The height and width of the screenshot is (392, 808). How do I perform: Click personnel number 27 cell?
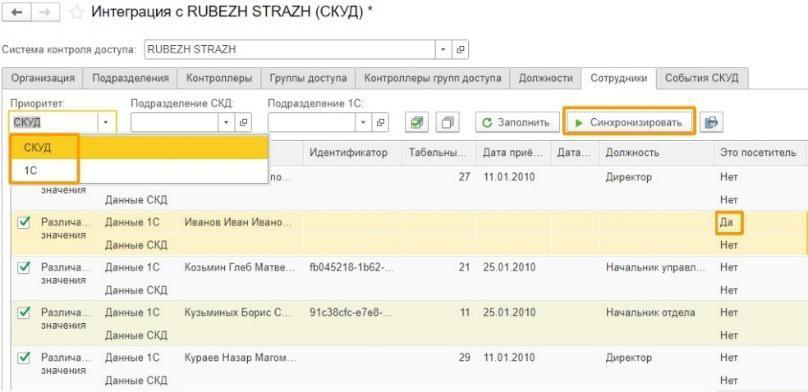439,177
